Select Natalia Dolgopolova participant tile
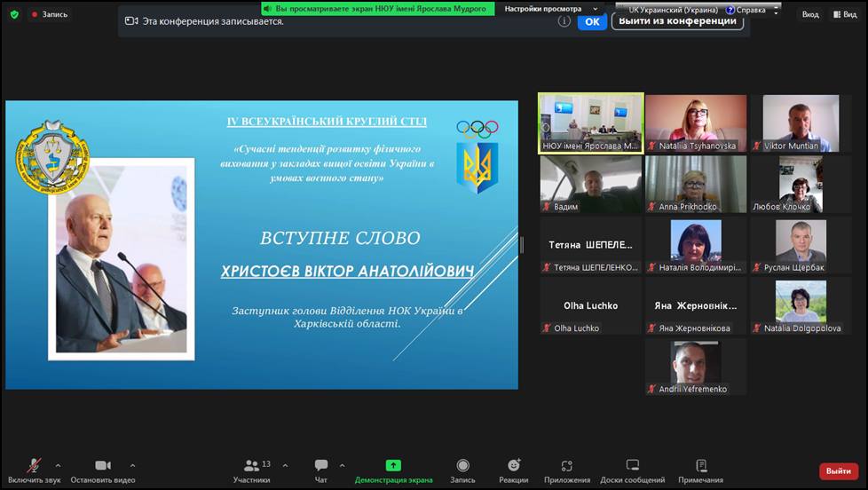 coord(801,306)
